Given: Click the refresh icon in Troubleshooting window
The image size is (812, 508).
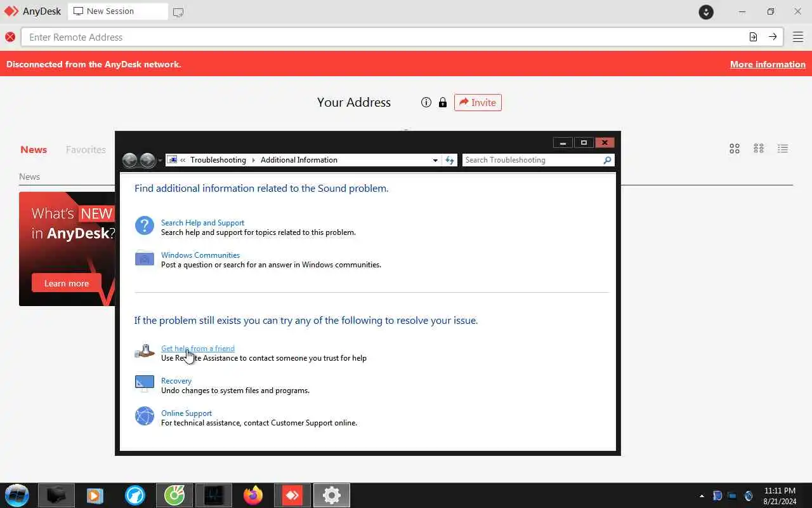Looking at the screenshot, I should click(x=450, y=160).
